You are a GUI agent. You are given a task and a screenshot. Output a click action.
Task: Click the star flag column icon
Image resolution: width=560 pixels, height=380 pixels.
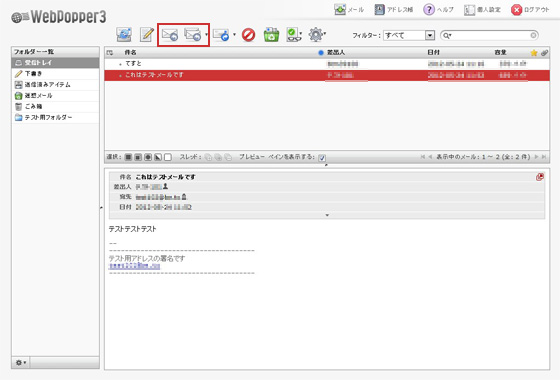click(x=534, y=53)
